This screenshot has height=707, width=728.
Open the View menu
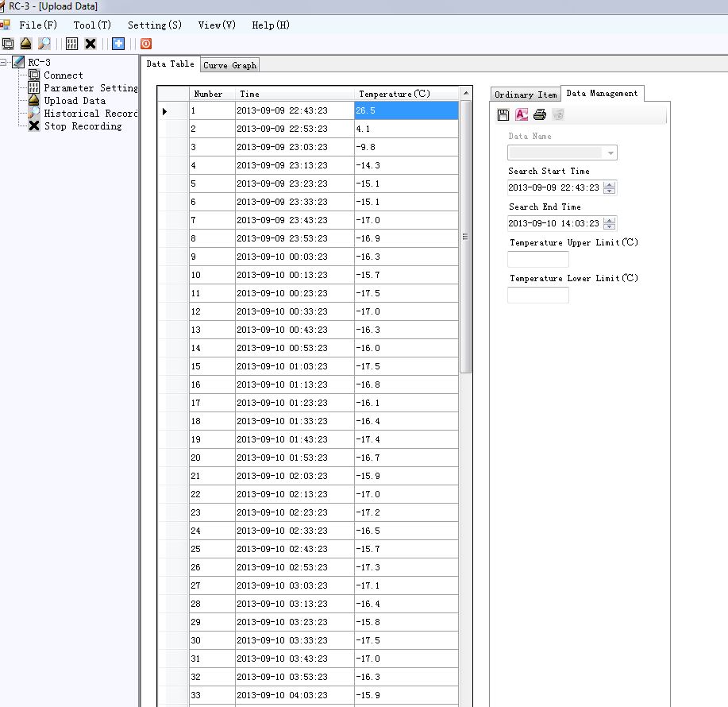(217, 25)
